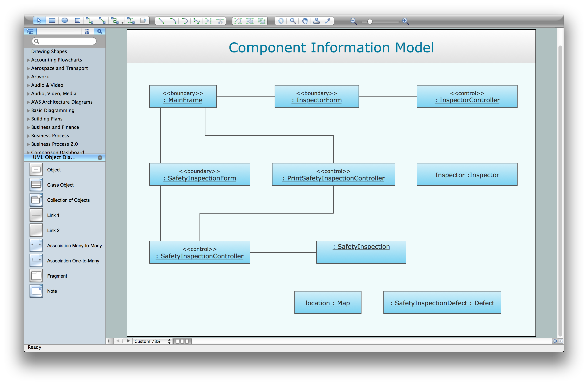588x385 pixels.
Task: Open the Drawing Shapes menu item
Action: (x=49, y=51)
